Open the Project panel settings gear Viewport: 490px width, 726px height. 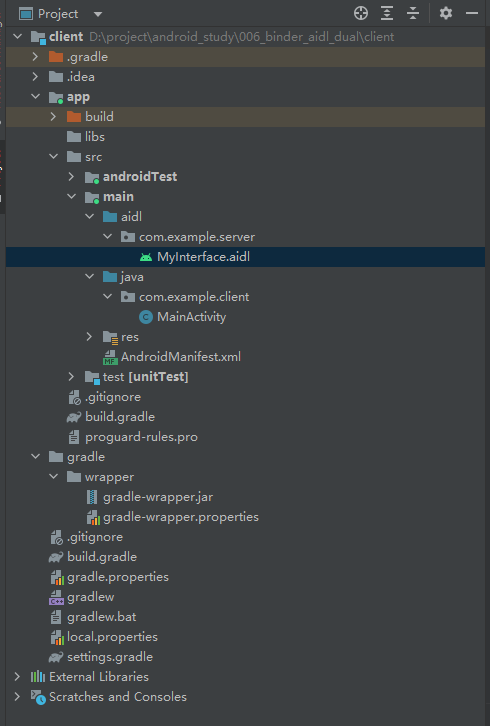(446, 13)
